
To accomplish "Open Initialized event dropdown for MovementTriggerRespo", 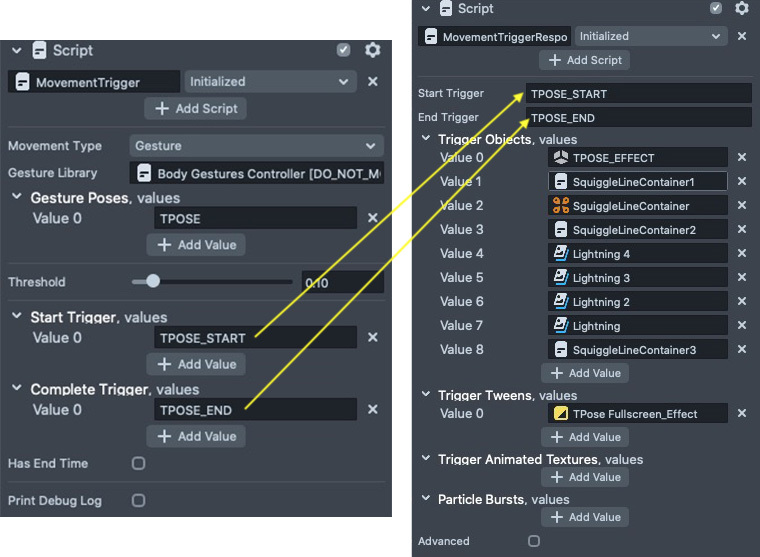I will 651,36.
